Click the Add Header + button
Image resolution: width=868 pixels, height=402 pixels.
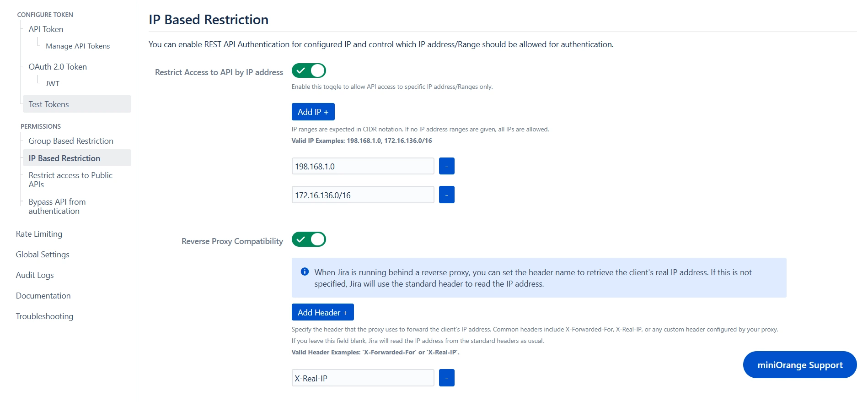coord(322,312)
